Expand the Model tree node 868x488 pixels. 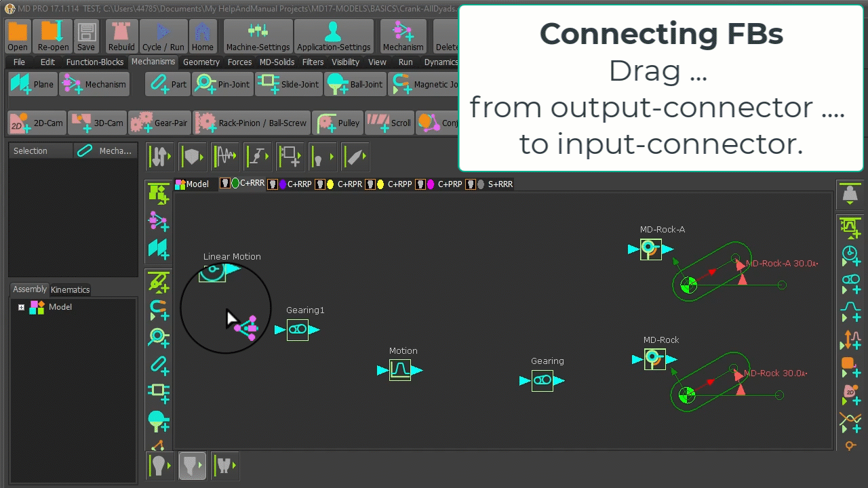pyautogui.click(x=21, y=307)
